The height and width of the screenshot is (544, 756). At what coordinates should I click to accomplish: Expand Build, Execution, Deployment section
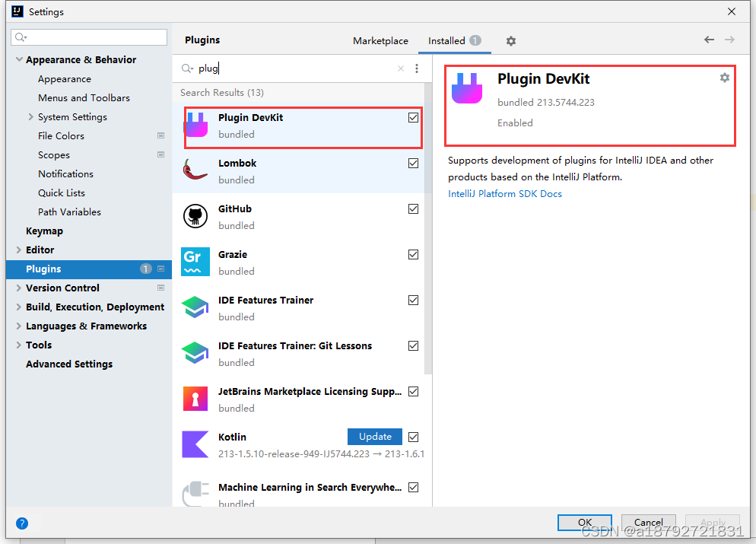coord(18,307)
